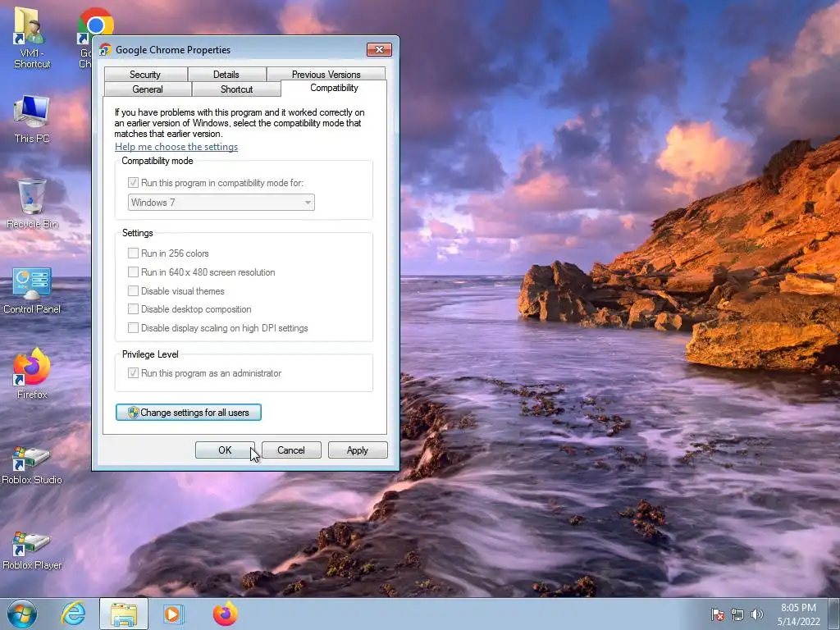
Task: Check Disable visual themes
Action: pyautogui.click(x=134, y=291)
